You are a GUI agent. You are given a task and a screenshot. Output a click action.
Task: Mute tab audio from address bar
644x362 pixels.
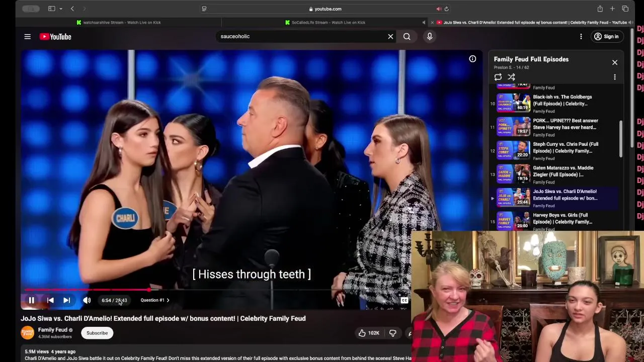click(439, 9)
